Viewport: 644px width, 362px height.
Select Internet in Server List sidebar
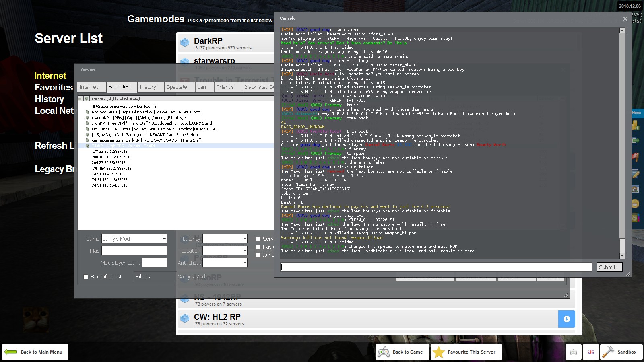coord(50,76)
